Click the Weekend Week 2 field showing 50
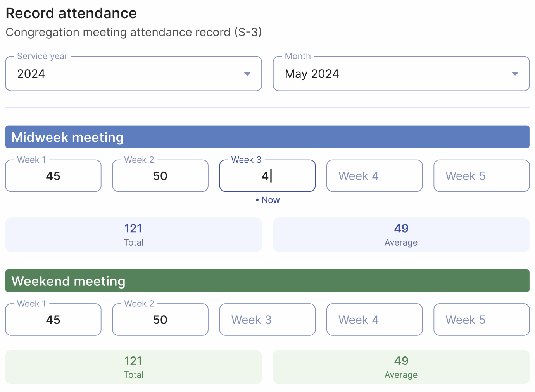 tap(160, 320)
